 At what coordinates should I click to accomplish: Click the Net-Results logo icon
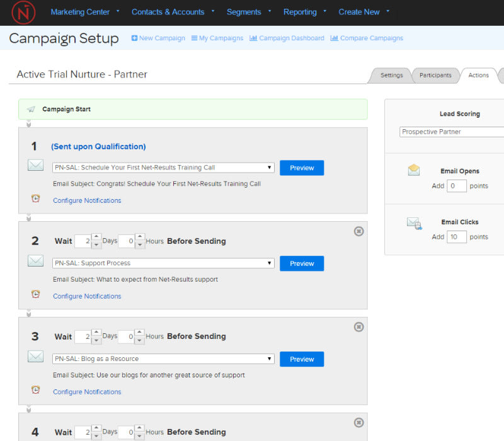point(23,13)
